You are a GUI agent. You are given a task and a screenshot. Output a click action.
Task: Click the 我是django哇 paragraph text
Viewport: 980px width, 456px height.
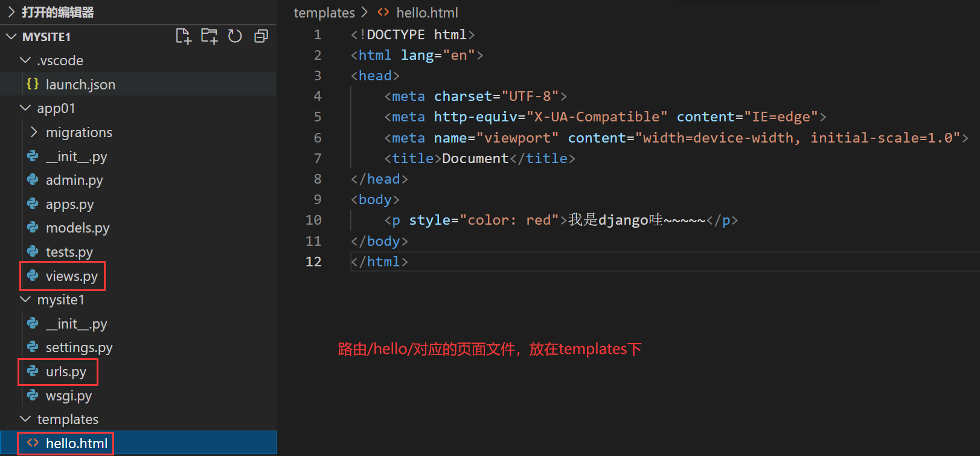(x=636, y=220)
